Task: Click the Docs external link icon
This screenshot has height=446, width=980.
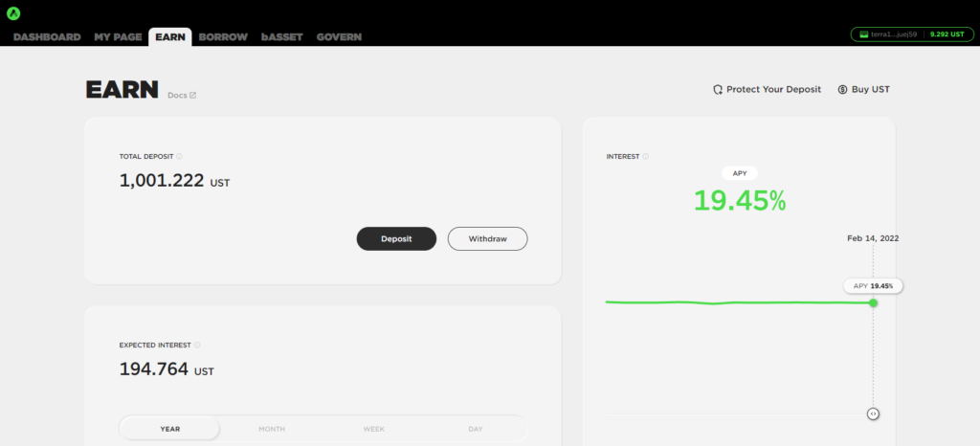Action: (x=192, y=95)
